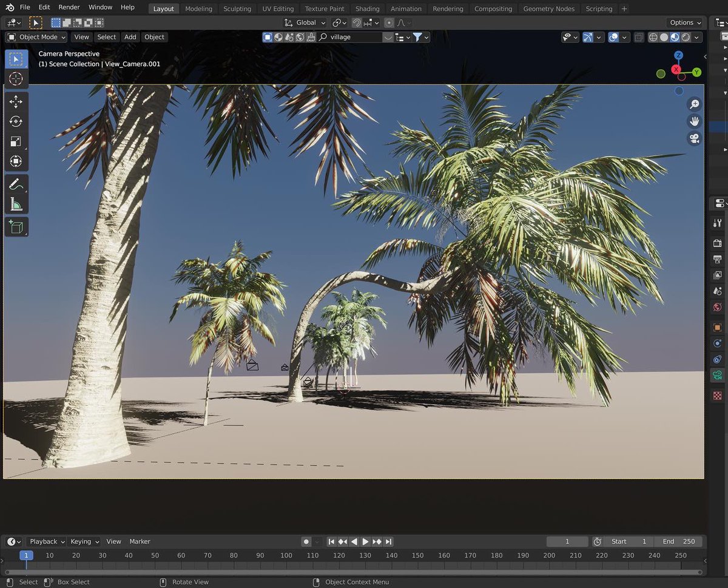Open the transform orientation Global dropdown
728x588 pixels.
(x=305, y=22)
